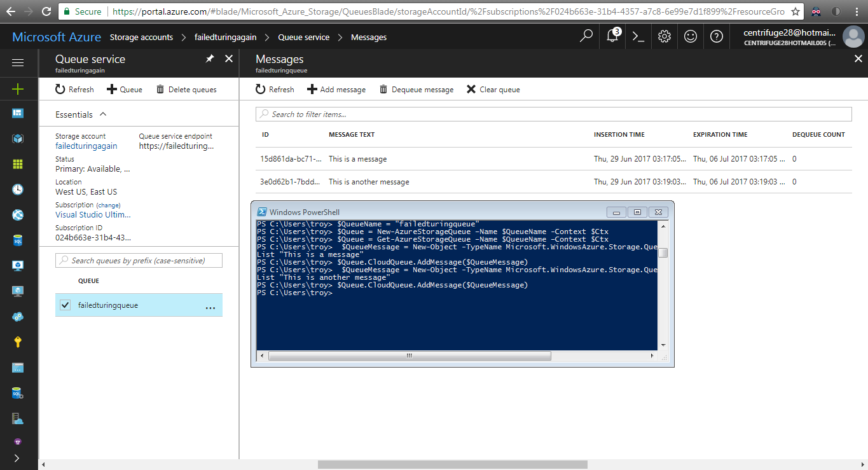
Task: Click the add Queue button
Action: 125,90
